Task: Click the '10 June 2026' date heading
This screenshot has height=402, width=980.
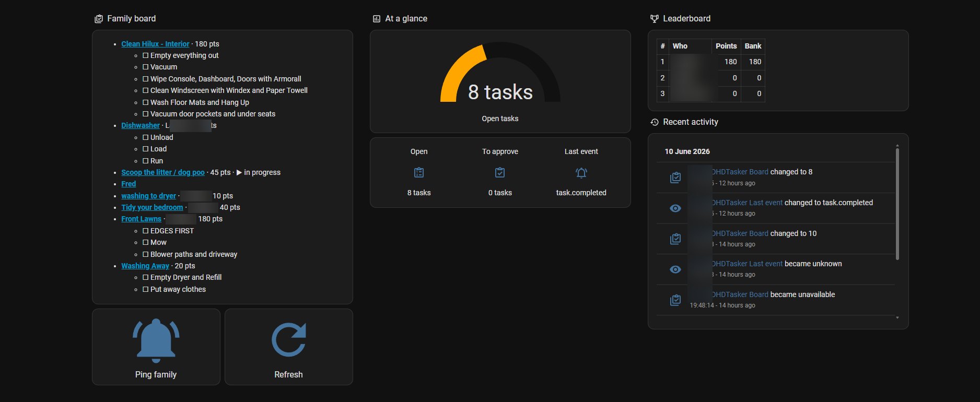Action: coord(687,151)
